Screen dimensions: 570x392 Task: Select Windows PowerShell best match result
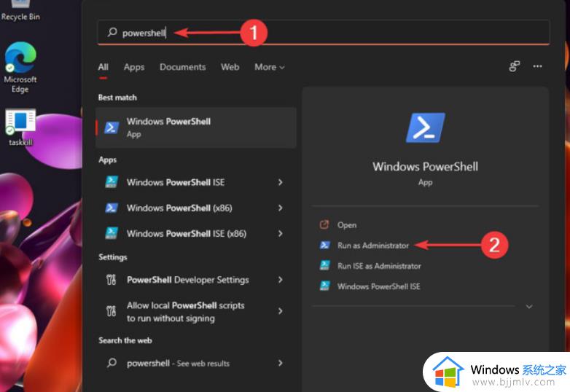[x=196, y=128]
